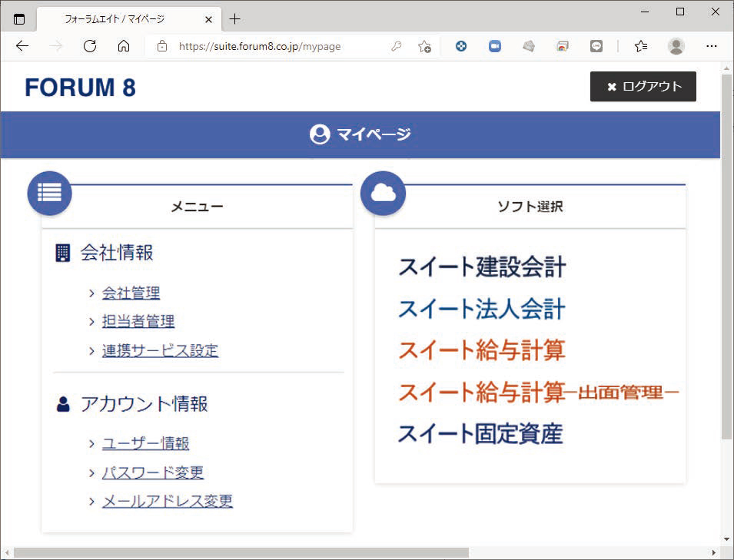Screen dimensions: 734x560
Task: Go to browser home page icon
Action: (124, 46)
